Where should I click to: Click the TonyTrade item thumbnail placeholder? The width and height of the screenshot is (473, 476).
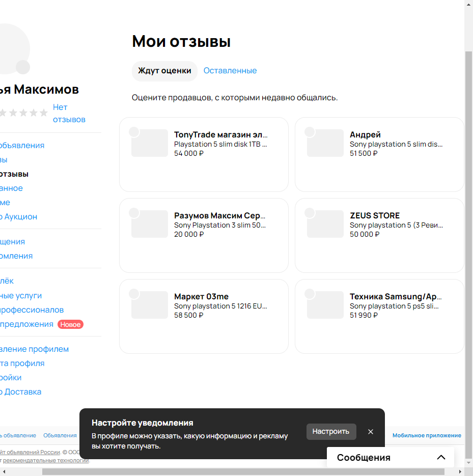point(150,143)
